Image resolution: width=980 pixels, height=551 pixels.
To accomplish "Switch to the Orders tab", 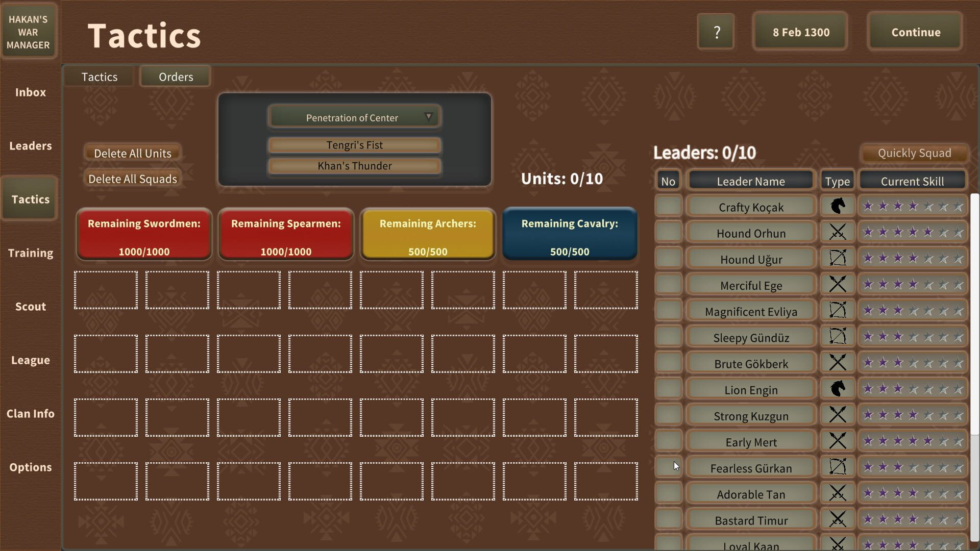I will tap(176, 77).
